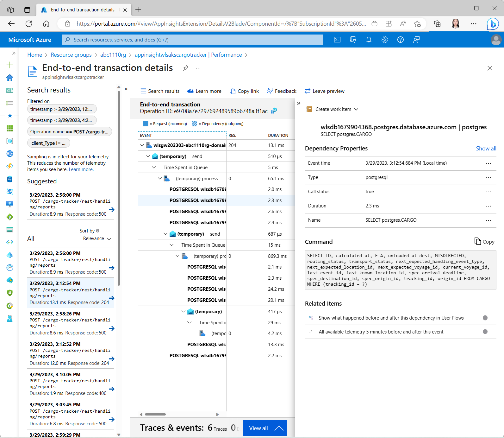Viewport: 504px width, 438px height.
Task: Click Show all dependency properties link
Action: 486,149
